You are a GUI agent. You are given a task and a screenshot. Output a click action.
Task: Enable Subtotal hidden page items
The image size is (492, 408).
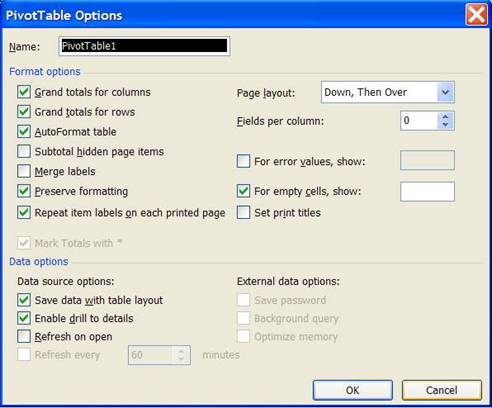click(24, 151)
